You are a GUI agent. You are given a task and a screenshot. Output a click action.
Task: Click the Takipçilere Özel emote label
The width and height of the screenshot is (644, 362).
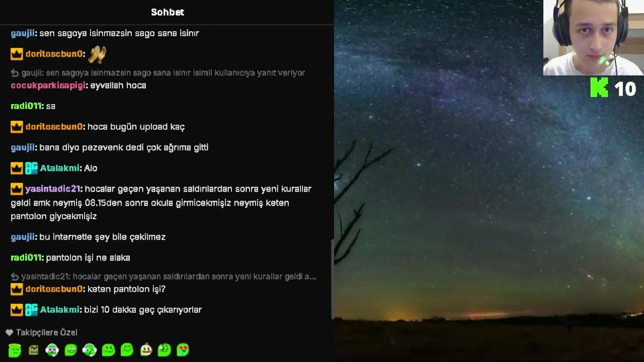pyautogui.click(x=47, y=332)
